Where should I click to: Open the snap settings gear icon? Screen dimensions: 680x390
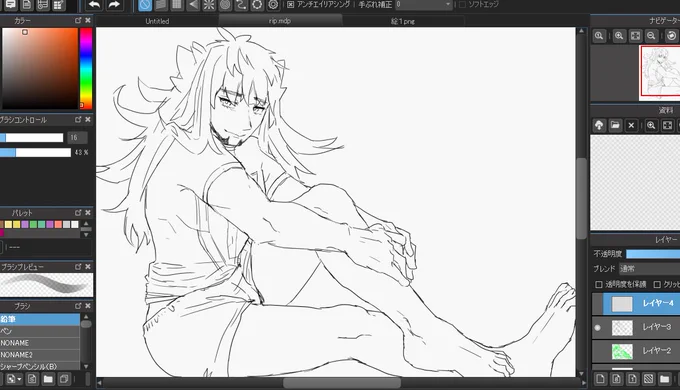[x=273, y=5]
